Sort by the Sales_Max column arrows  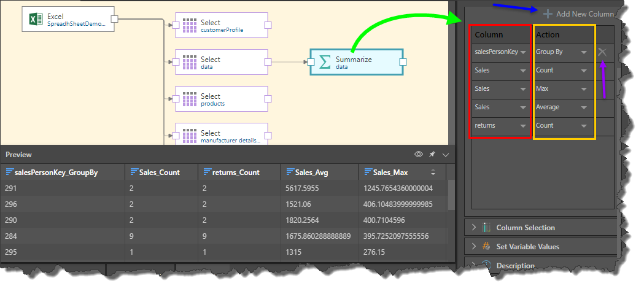tap(432, 173)
